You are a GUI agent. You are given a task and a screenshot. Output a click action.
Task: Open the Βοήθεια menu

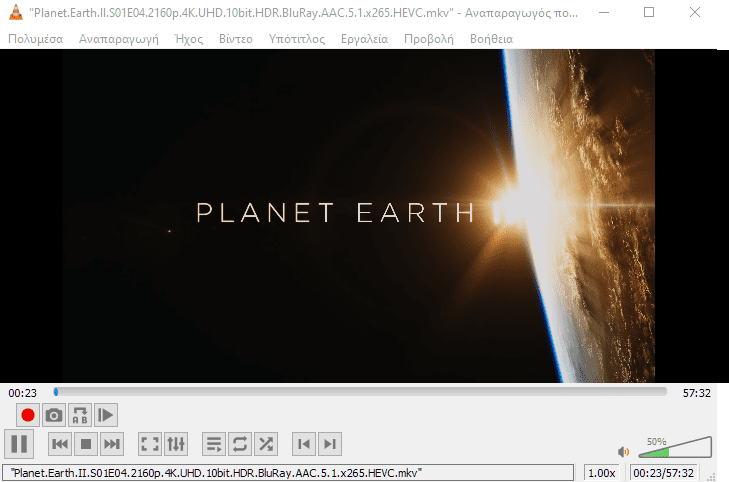(491, 39)
